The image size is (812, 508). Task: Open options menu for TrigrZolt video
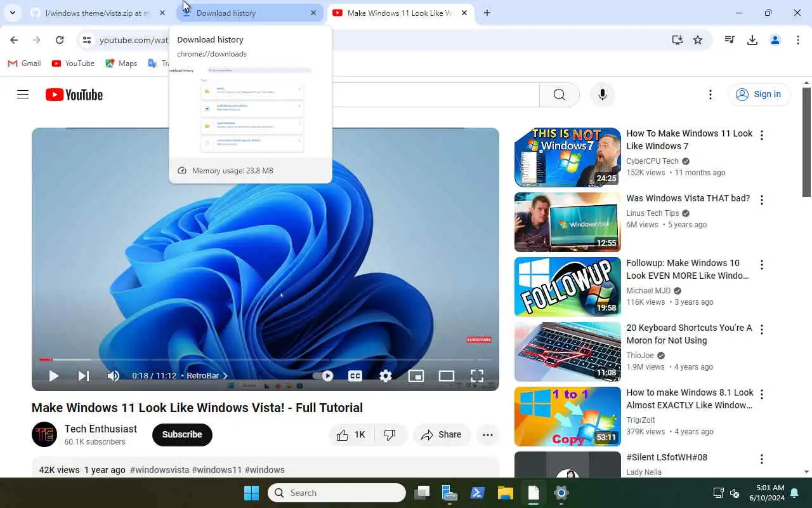(x=762, y=394)
